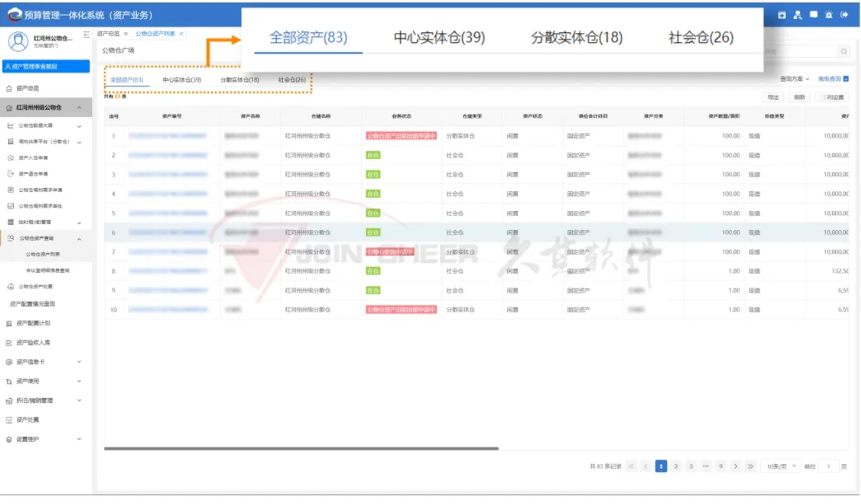Image resolution: width=861 pixels, height=504 pixels.
Task: Toggle the 高级查询 checkbox icon
Action: [846, 79]
